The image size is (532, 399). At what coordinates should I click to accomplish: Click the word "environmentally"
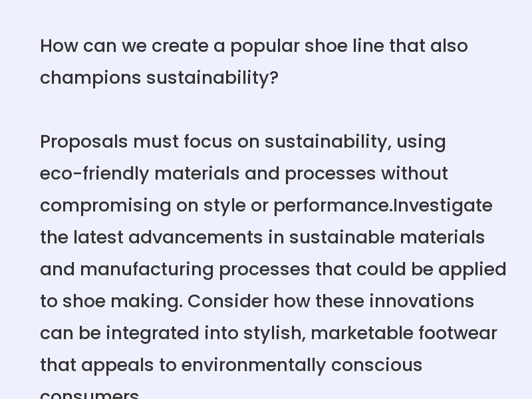(253, 365)
